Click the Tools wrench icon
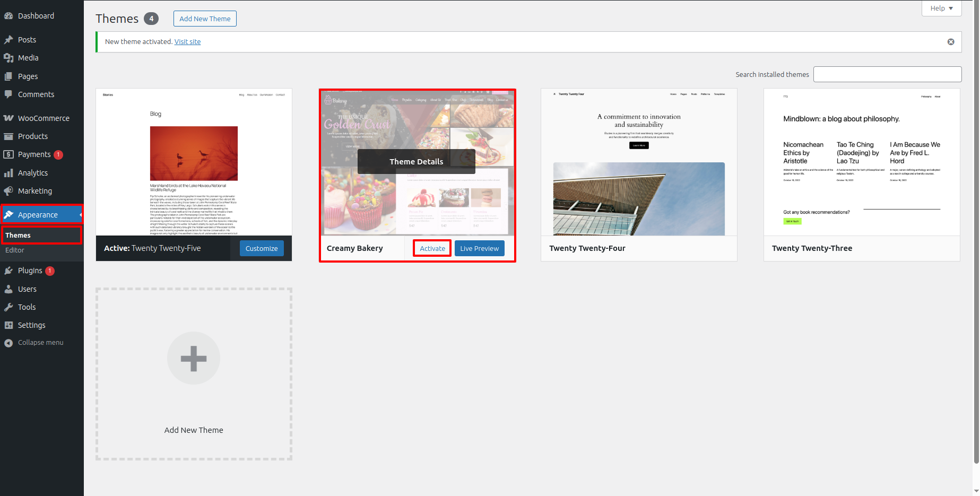Viewport: 980px width, 496px height. pos(8,307)
